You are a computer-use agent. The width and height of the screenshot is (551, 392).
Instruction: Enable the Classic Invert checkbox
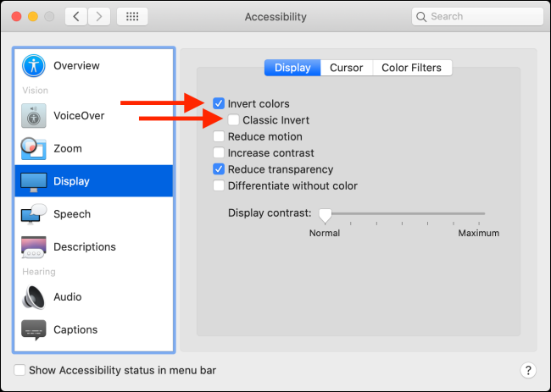[x=234, y=120]
